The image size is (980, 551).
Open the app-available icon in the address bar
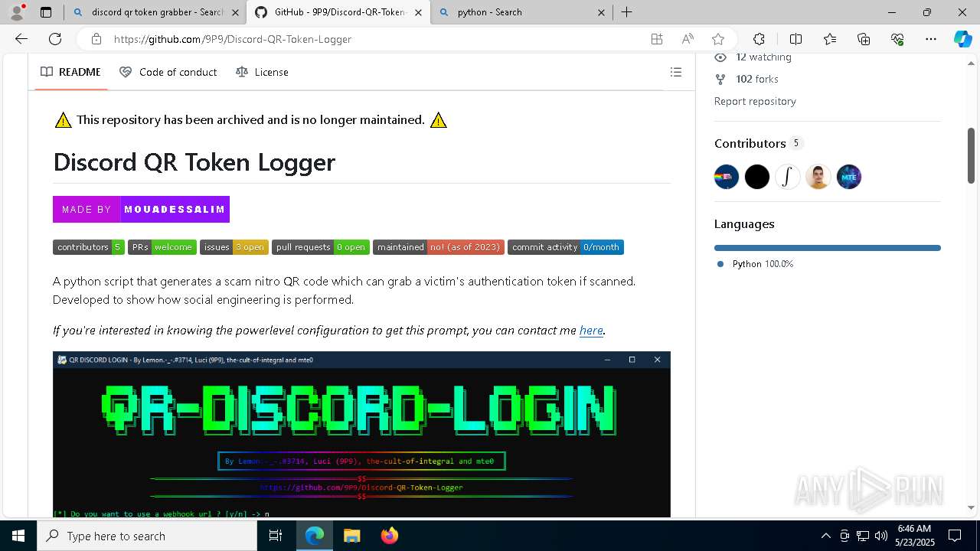(x=657, y=39)
